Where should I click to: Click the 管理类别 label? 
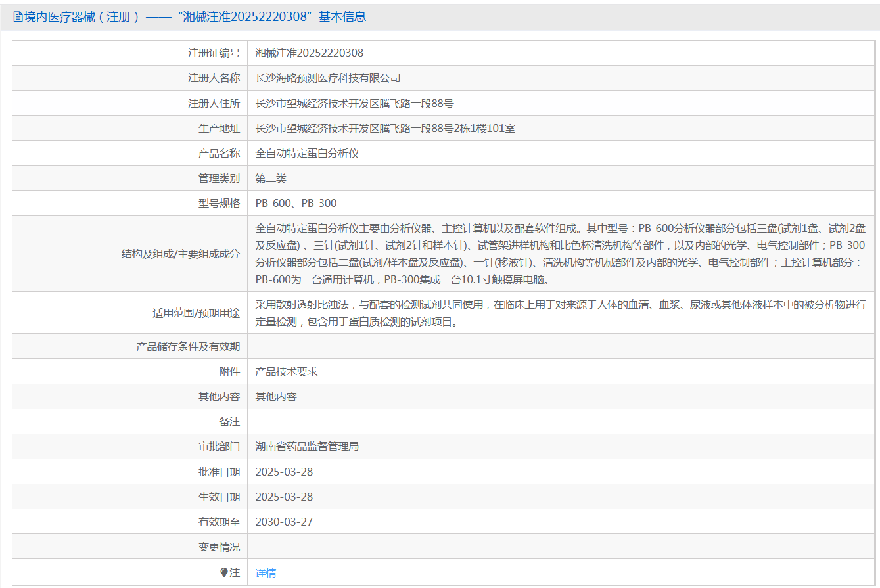[219, 178]
